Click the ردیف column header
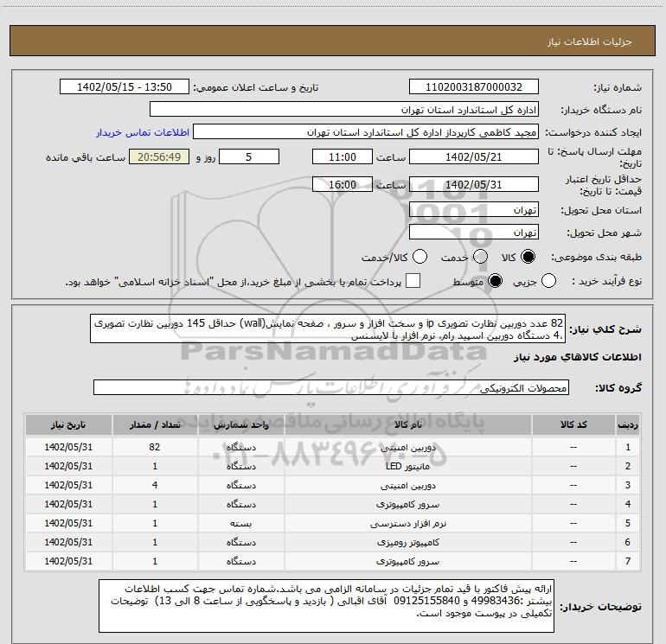The width and height of the screenshot is (666, 644). pyautogui.click(x=628, y=425)
